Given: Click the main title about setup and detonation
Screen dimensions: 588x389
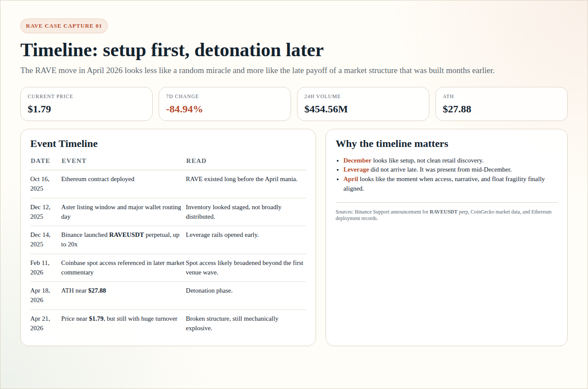Looking at the screenshot, I should tap(172, 50).
